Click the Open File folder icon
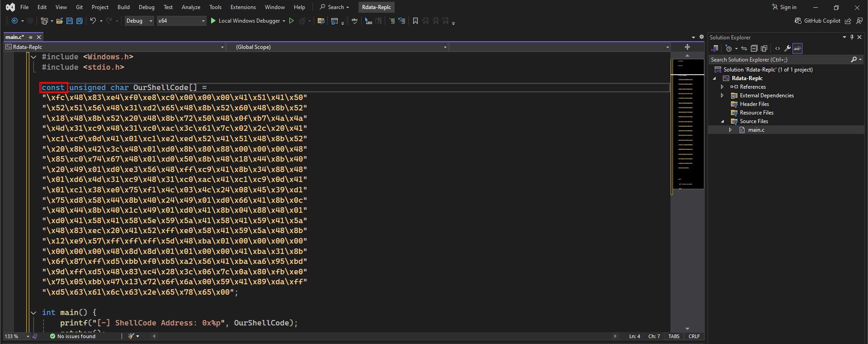The width and height of the screenshot is (868, 344). [59, 21]
